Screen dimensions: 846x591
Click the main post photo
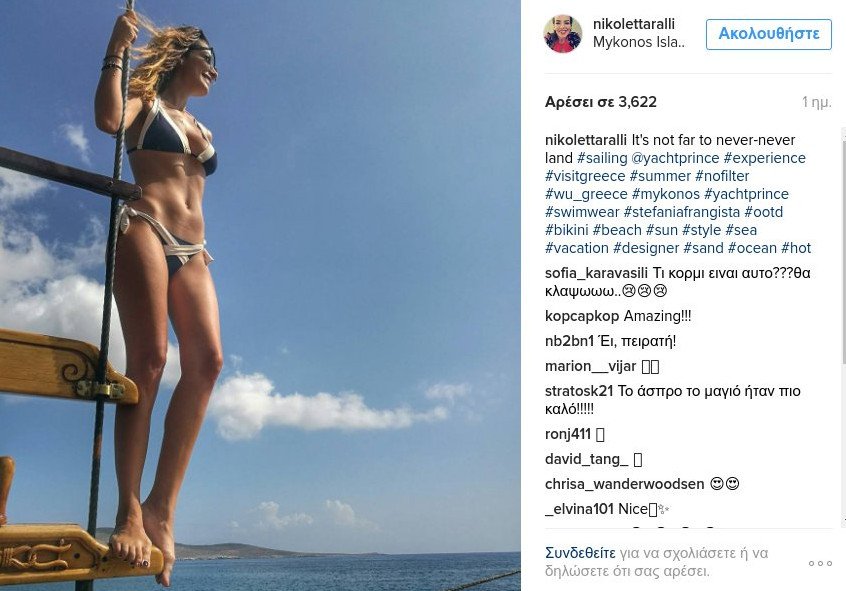pos(260,295)
